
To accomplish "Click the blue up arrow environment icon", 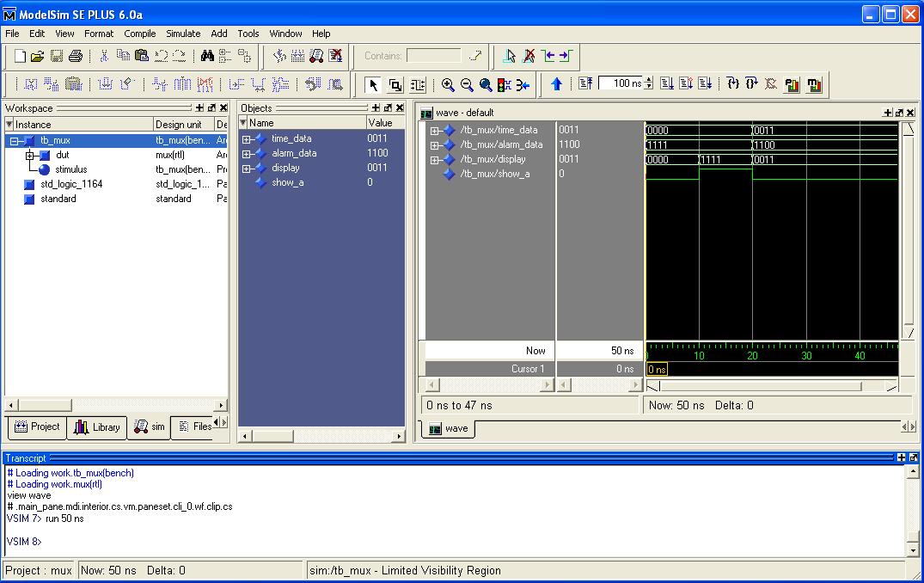I will pos(556,84).
